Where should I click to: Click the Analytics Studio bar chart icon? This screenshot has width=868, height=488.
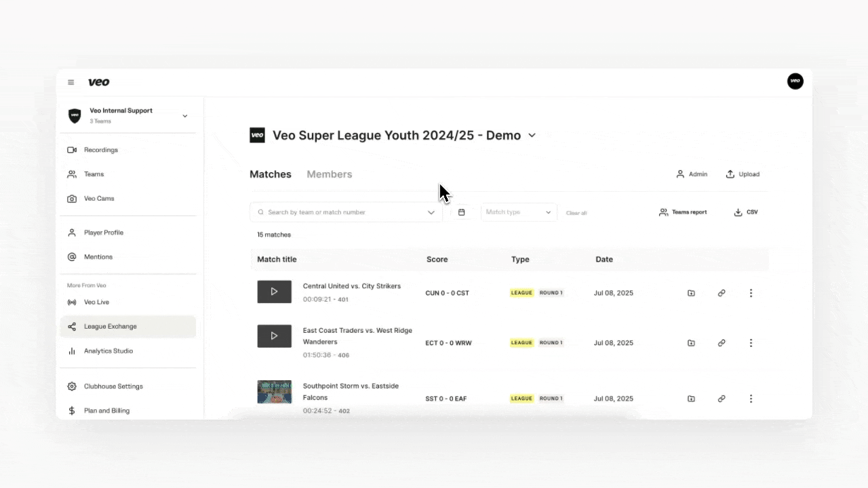click(x=72, y=351)
